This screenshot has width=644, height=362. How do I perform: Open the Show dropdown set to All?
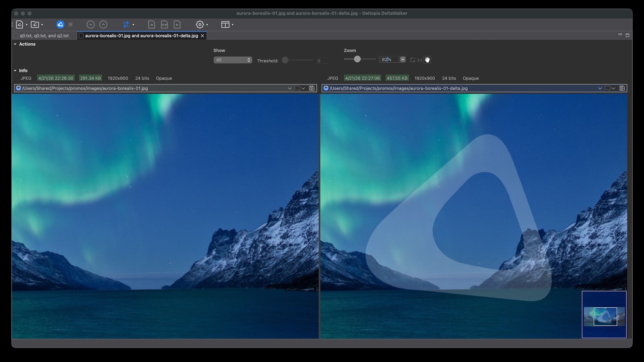point(233,60)
